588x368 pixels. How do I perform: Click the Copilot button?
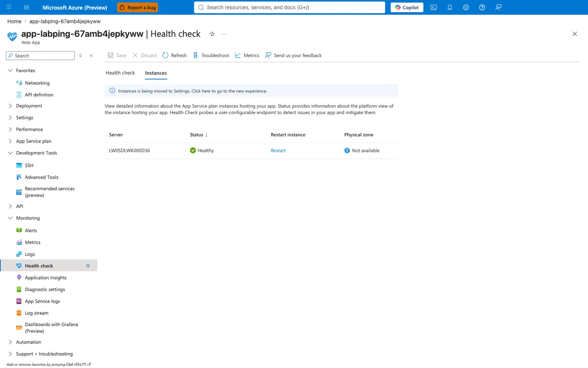click(x=407, y=7)
